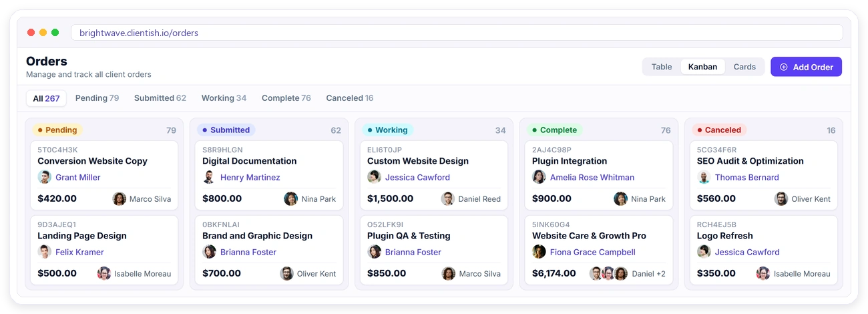Open the Complete 76 filter tab
Viewport: 868px width, 314px height.
point(286,98)
